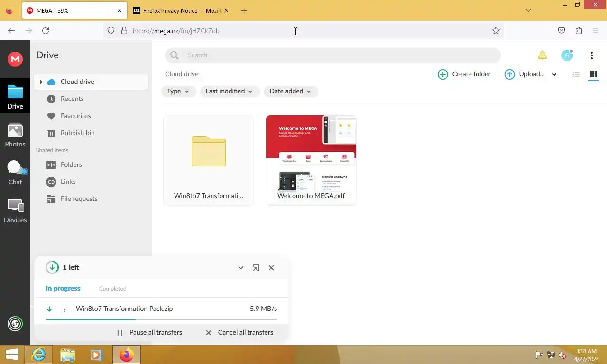Open the transfers panel in full view
Screen dimensions: 607x364
(x=256, y=268)
